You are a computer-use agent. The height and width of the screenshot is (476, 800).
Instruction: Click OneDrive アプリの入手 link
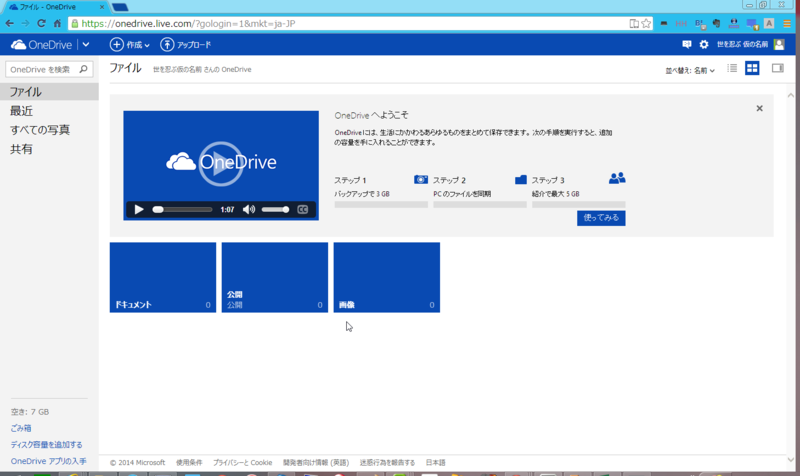click(x=48, y=461)
